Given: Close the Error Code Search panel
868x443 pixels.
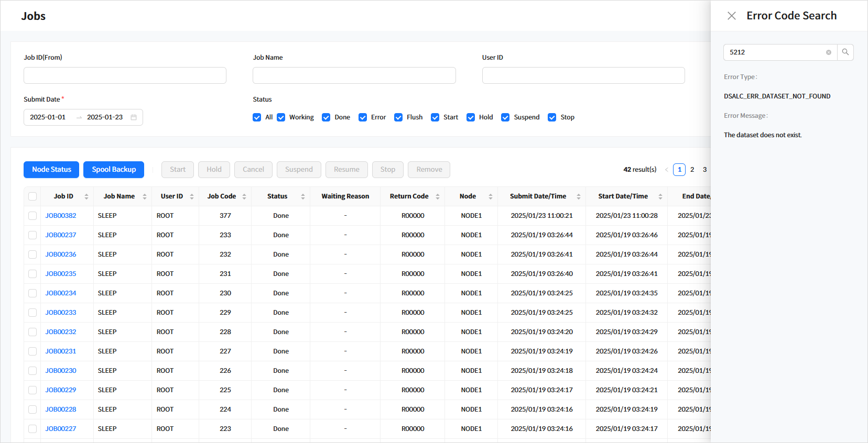Looking at the screenshot, I should pyautogui.click(x=732, y=16).
